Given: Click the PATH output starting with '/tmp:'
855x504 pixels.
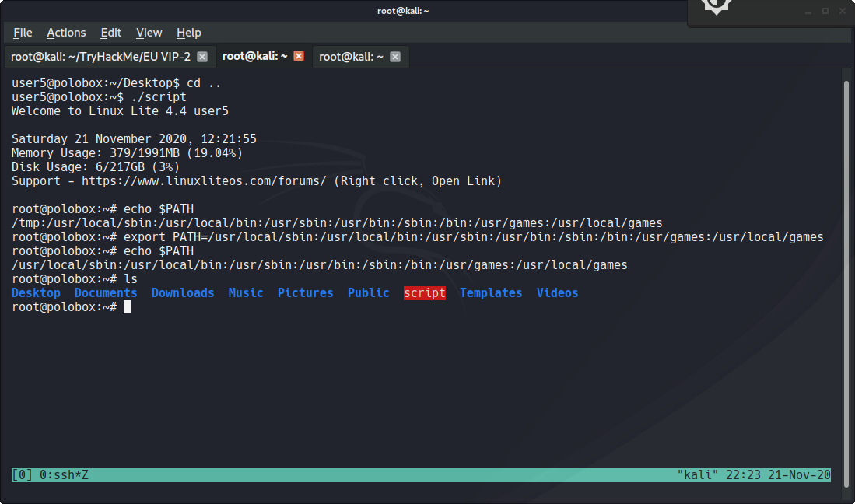Looking at the screenshot, I should click(337, 223).
